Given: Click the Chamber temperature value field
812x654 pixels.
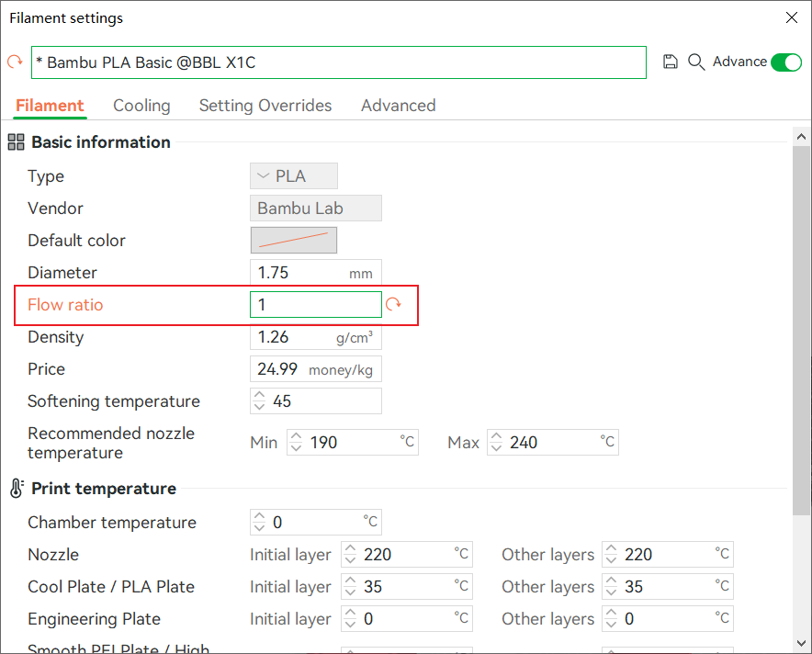Looking at the screenshot, I should click(316, 523).
